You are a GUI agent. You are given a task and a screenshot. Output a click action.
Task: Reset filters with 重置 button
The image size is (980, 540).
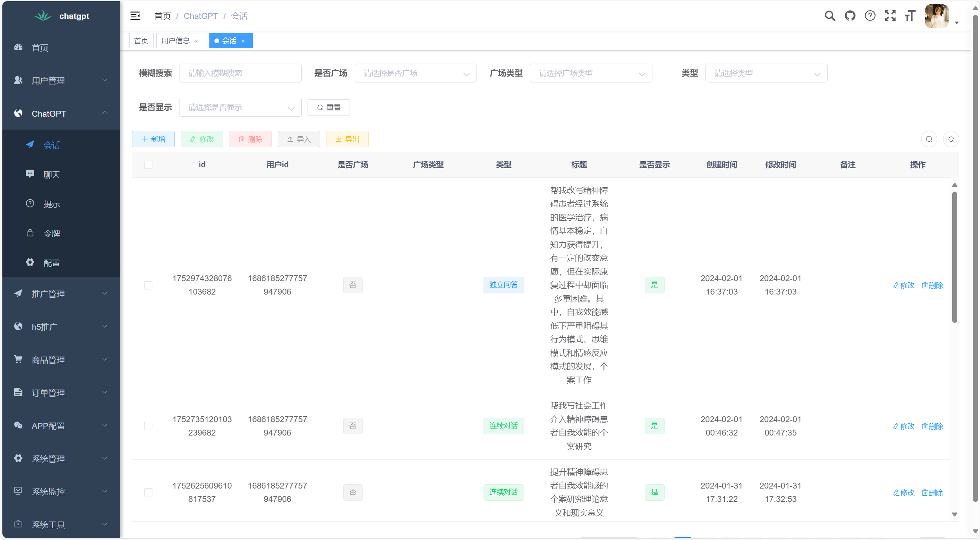[329, 108]
